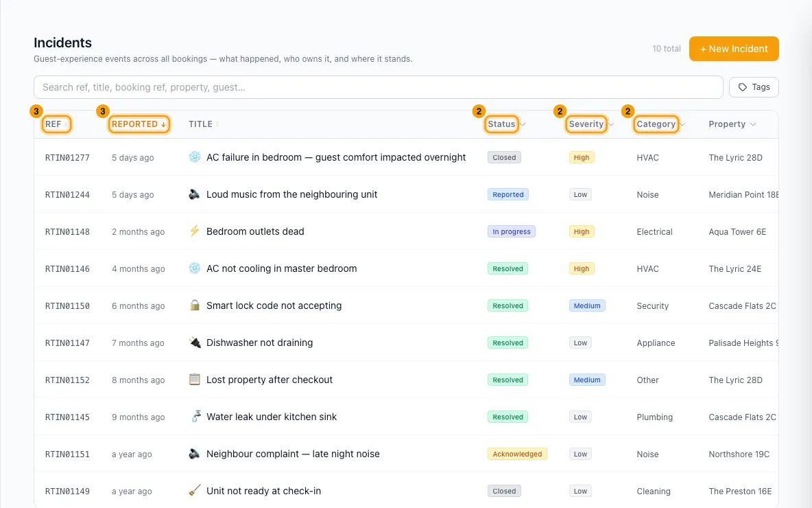
Task: Click the tag icon in the Tags button
Action: point(743,87)
